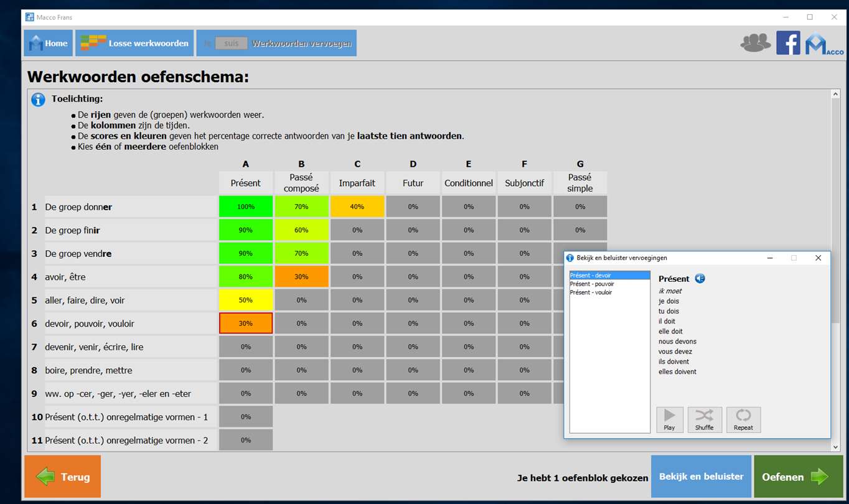This screenshot has height=504, width=849.
Task: Click the Terug back button
Action: pyautogui.click(x=62, y=477)
